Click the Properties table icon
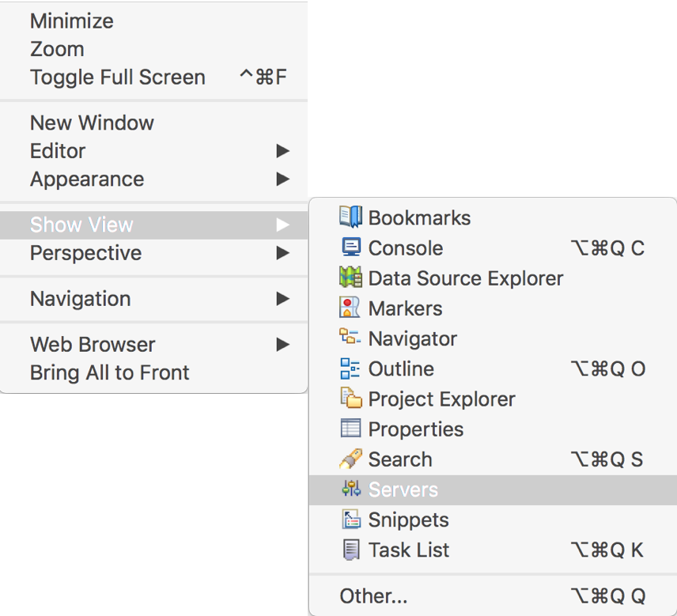This screenshot has width=677, height=616. click(x=350, y=429)
